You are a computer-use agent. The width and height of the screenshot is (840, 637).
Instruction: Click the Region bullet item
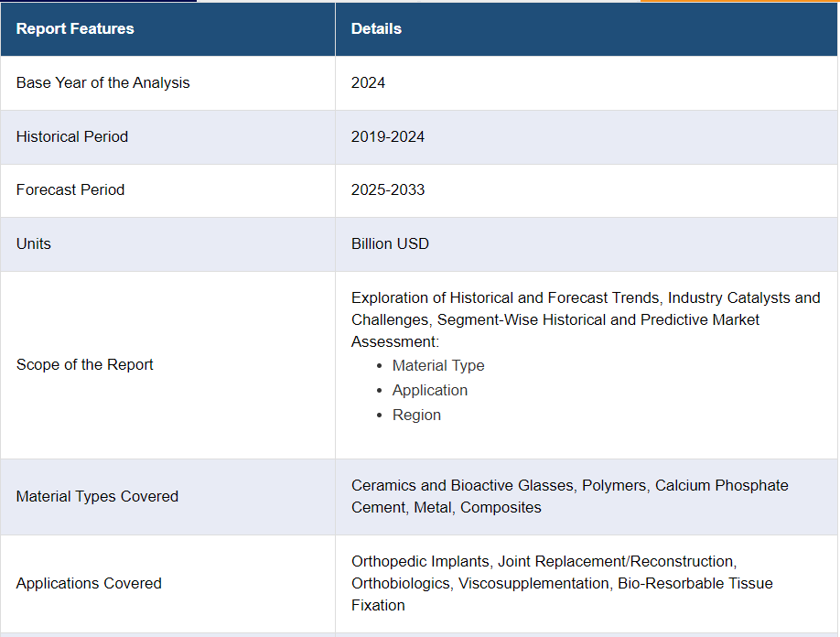416,415
